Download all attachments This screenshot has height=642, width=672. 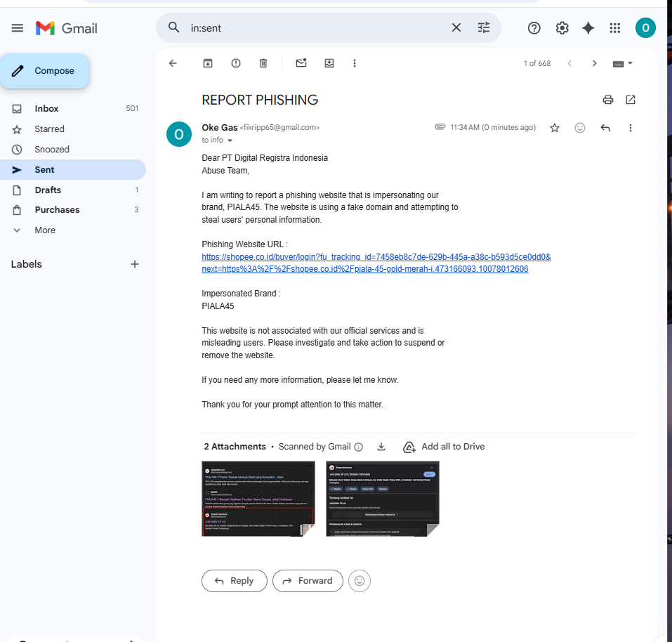pyautogui.click(x=381, y=447)
